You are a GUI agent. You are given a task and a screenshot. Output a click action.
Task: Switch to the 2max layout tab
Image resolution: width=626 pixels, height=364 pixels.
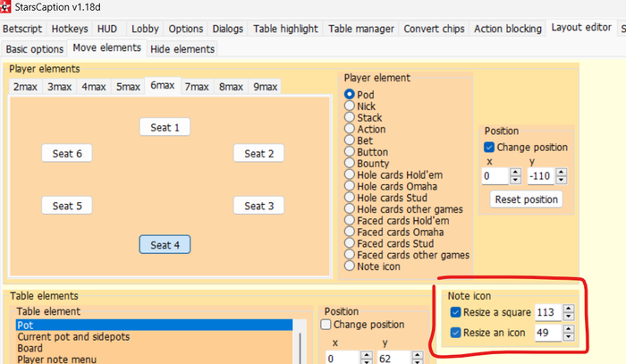click(25, 87)
